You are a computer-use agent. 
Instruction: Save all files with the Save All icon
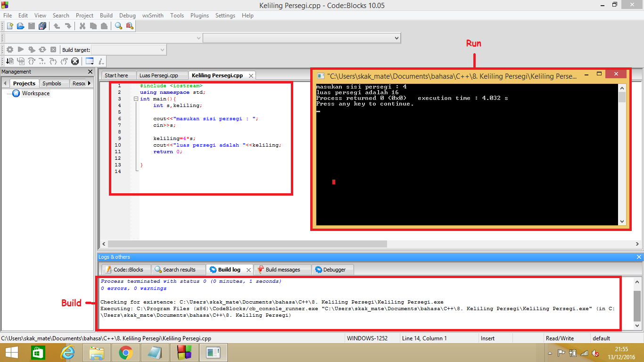click(x=42, y=26)
